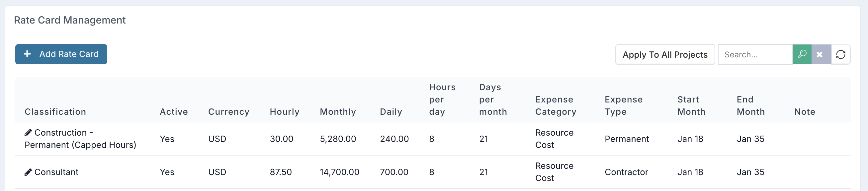Sort by the Expense Type column header

[623, 105]
